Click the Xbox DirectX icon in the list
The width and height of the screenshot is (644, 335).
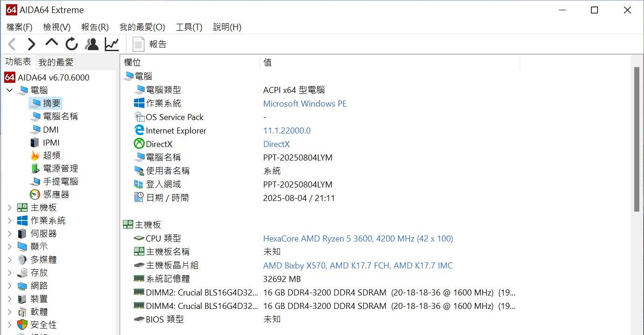pyautogui.click(x=139, y=144)
